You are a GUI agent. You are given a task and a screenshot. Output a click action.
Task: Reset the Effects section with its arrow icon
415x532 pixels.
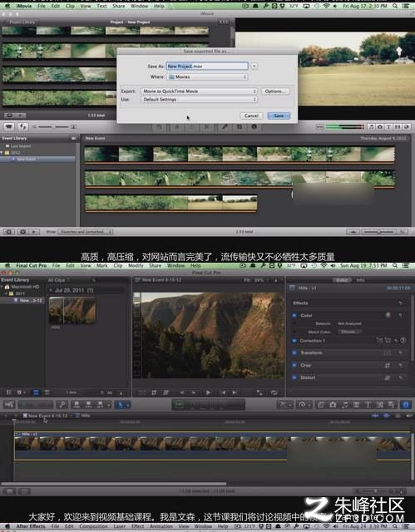click(x=401, y=303)
